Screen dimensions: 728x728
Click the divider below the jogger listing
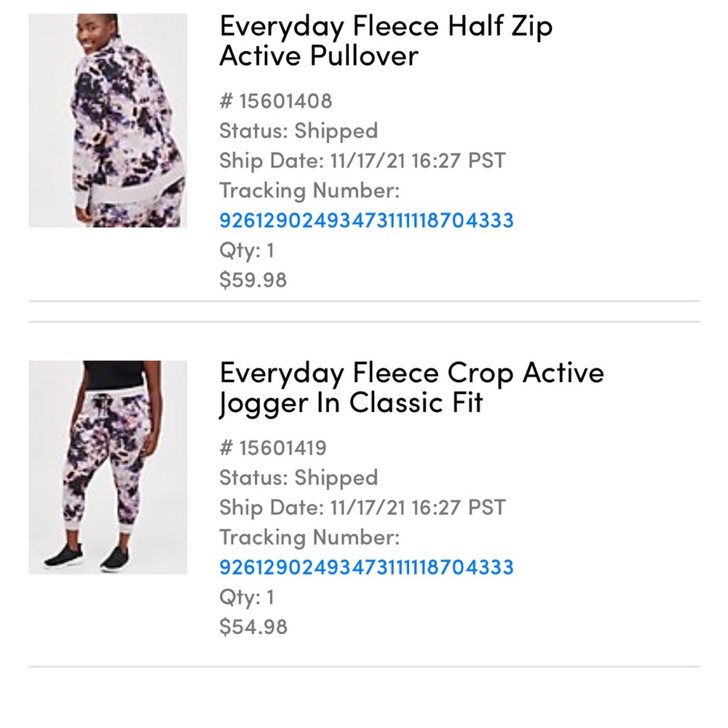coord(364,665)
